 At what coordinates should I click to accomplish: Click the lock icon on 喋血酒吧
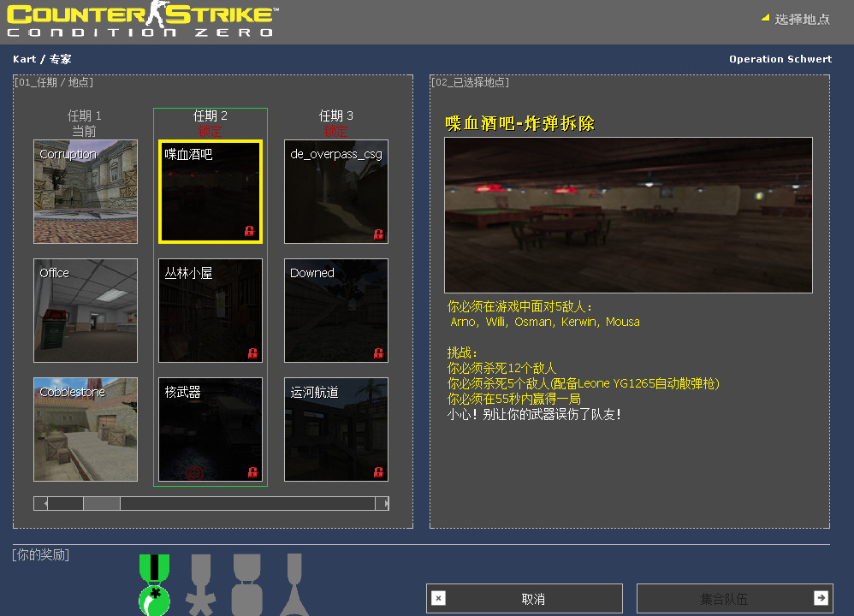[x=250, y=231]
